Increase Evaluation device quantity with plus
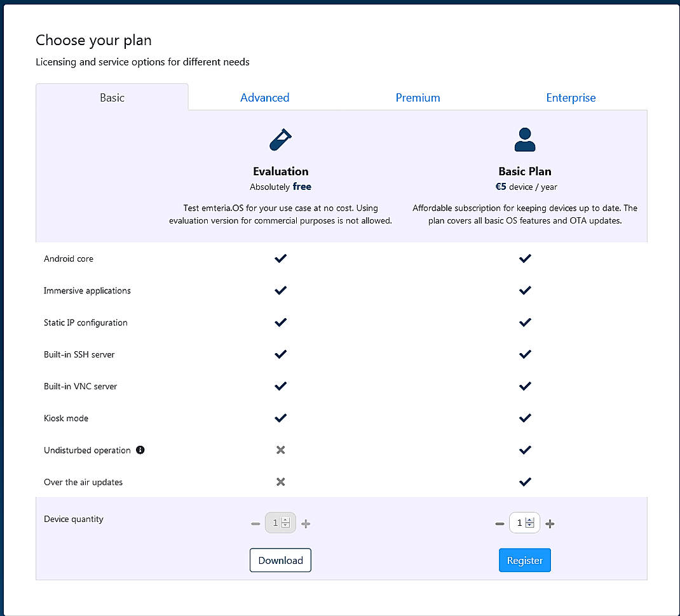Image resolution: width=680 pixels, height=616 pixels. [306, 524]
